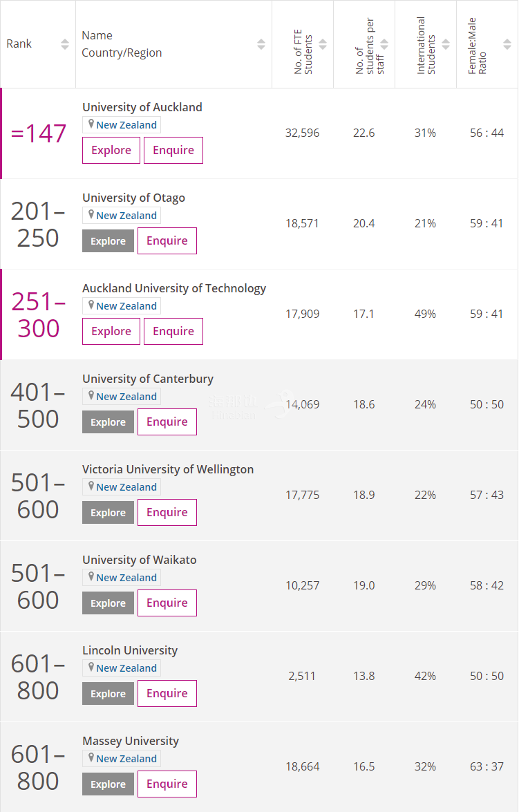
Task: Sort by Female:Male Ratio arrows
Action: [507, 44]
